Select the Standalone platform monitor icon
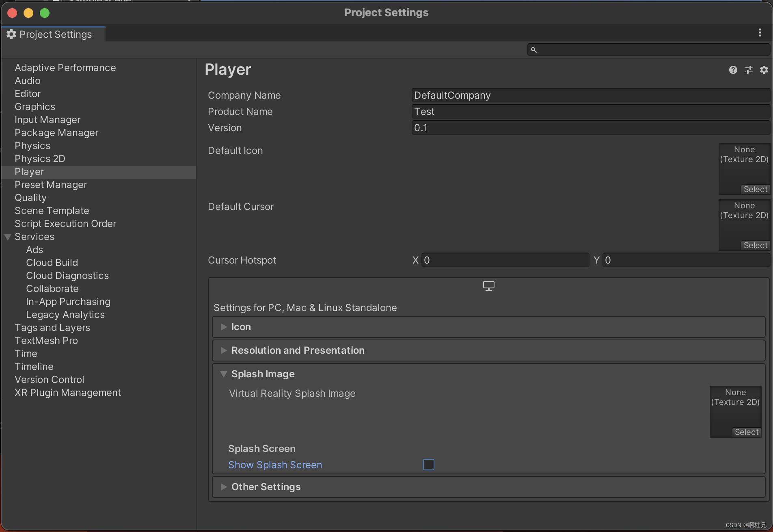773x532 pixels. 488,285
